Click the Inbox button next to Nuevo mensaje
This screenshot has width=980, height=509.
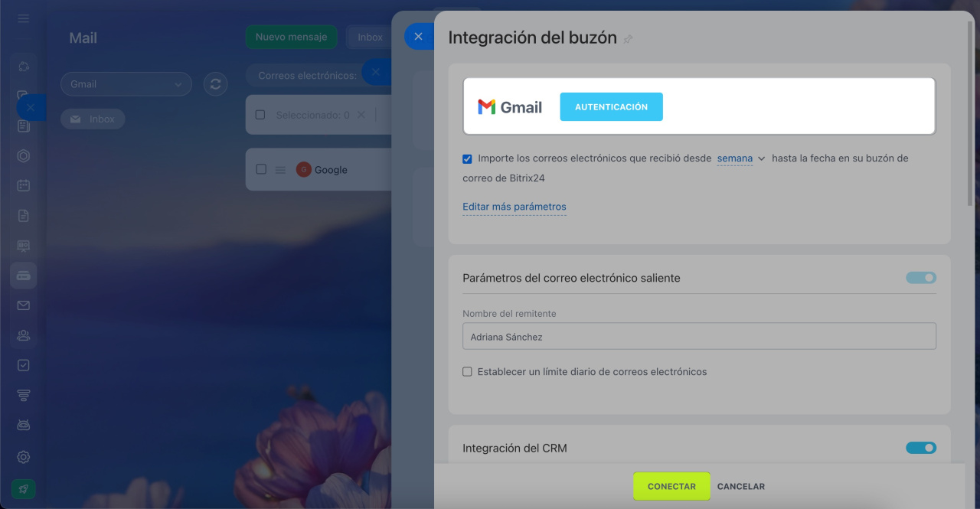370,37
